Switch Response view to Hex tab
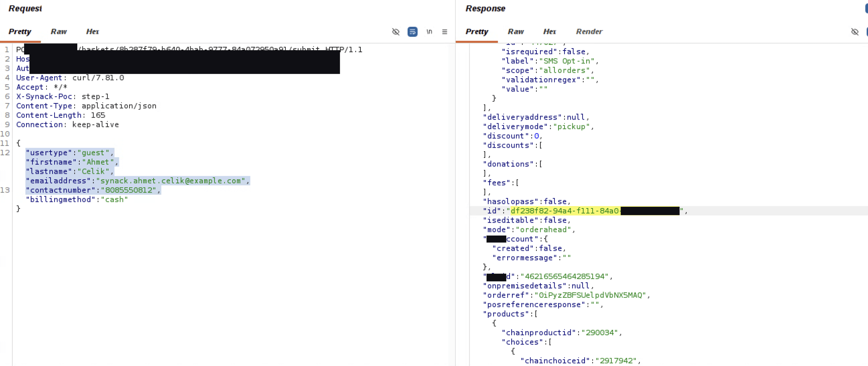The height and width of the screenshot is (366, 868). tap(549, 32)
